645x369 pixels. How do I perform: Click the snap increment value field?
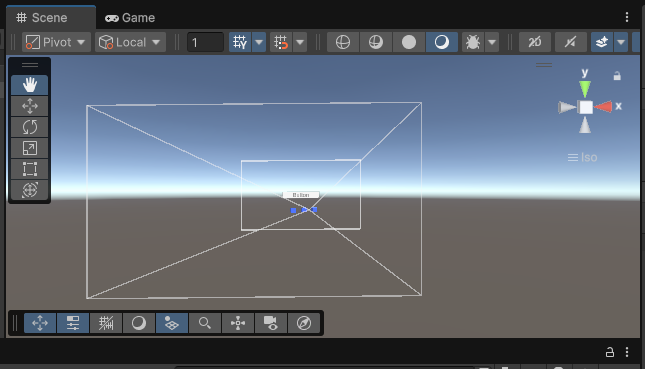205,42
